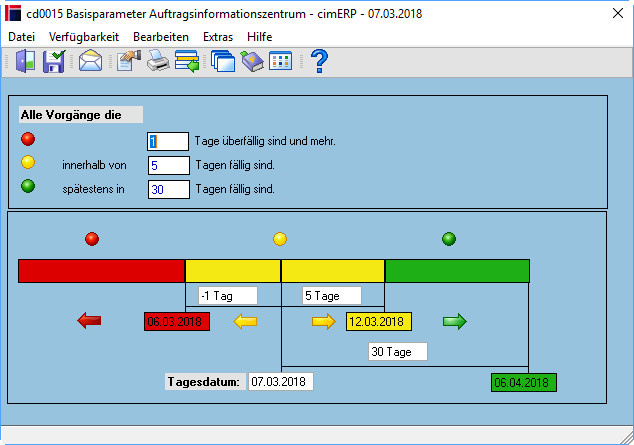Open the envelope mail icon

click(x=90, y=61)
